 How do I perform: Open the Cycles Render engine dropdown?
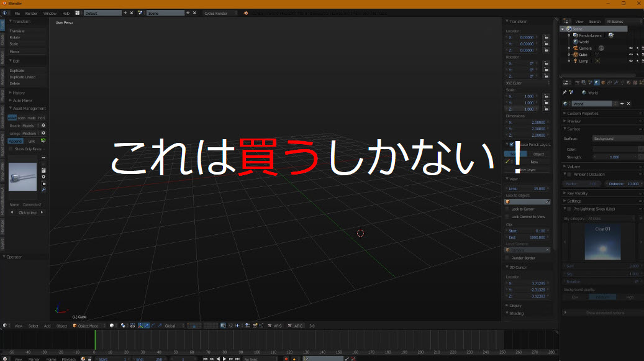point(220,13)
